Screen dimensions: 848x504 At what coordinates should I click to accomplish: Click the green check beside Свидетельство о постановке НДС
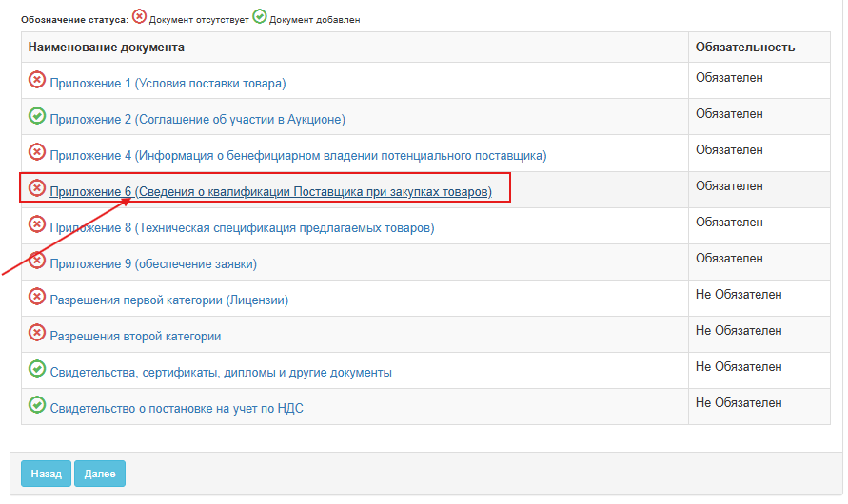(37, 404)
